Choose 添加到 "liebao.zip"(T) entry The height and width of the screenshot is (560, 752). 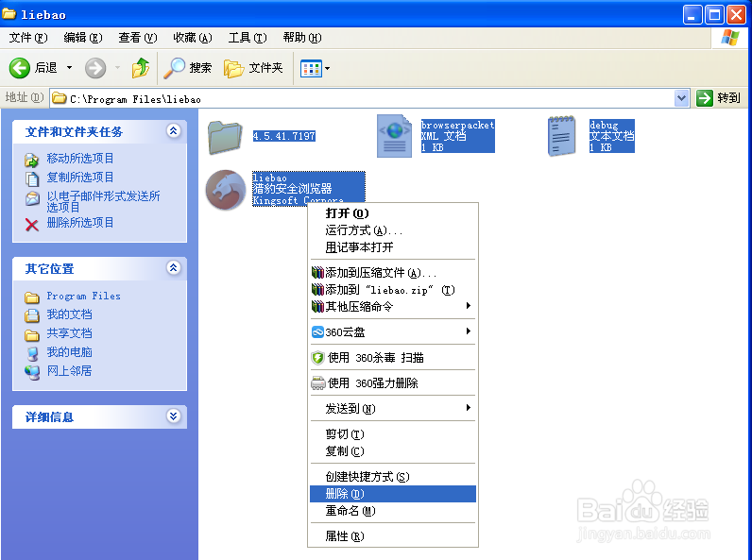(x=393, y=290)
